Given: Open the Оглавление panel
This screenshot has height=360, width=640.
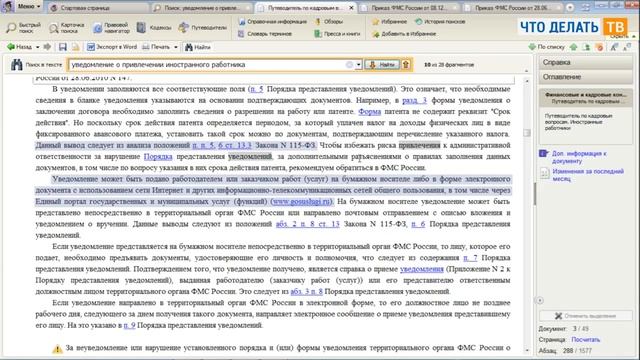Looking at the screenshot, I should point(585,77).
